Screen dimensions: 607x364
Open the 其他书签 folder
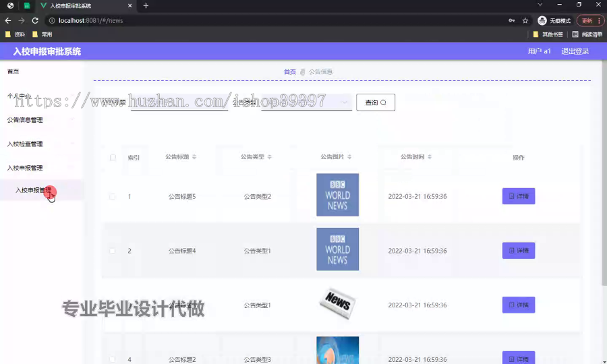(x=548, y=34)
